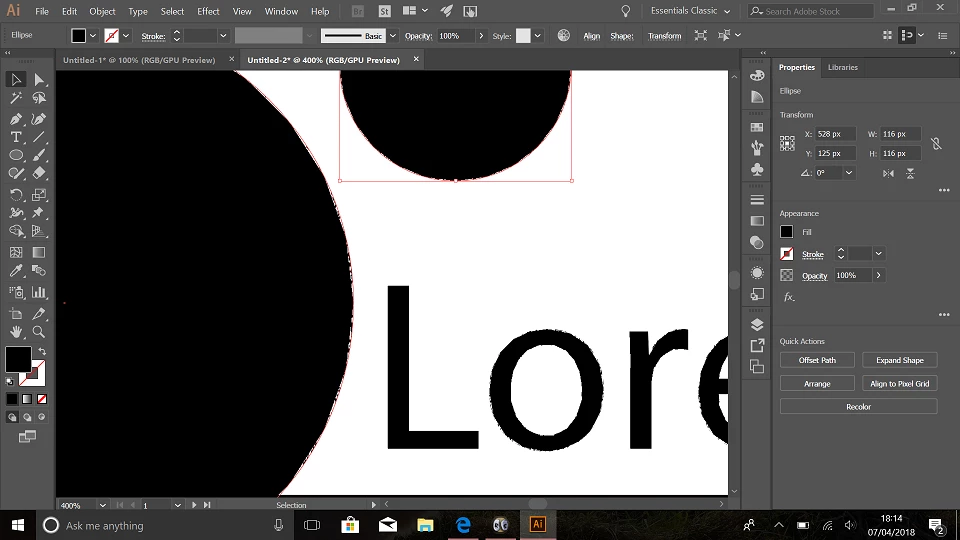Open the Layers panel icon
The height and width of the screenshot is (540, 960).
[x=757, y=324]
